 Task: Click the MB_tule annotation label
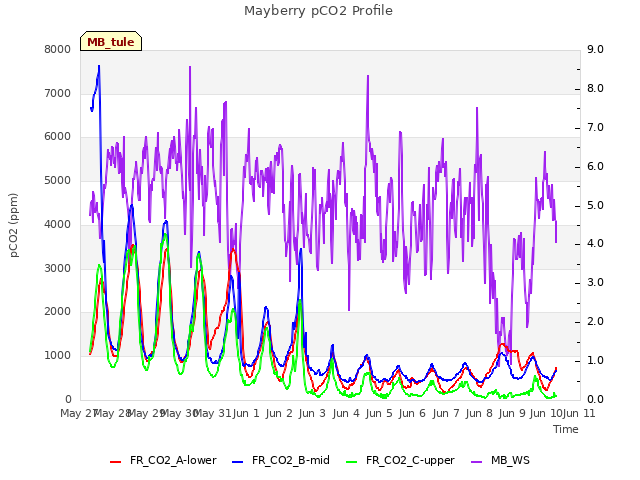click(x=111, y=42)
